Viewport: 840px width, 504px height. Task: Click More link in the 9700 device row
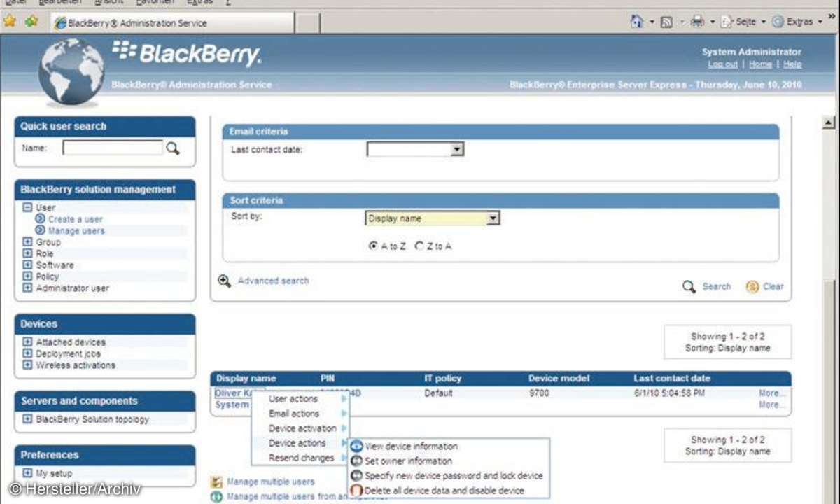click(772, 393)
